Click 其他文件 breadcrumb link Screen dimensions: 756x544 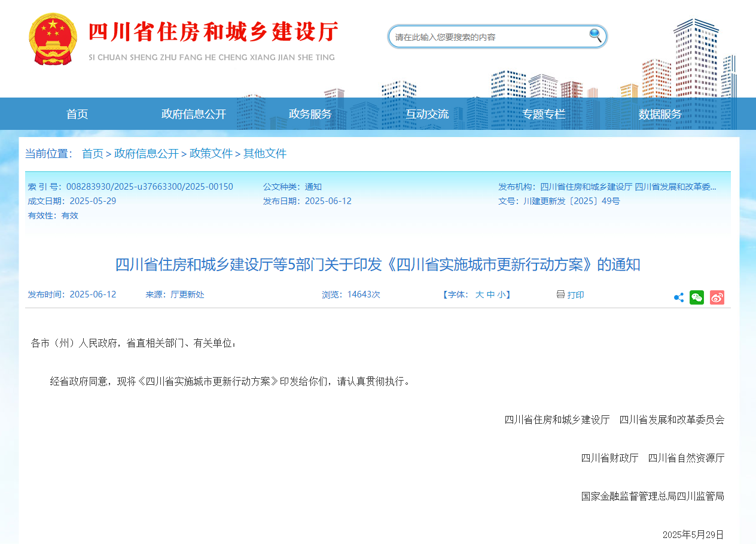265,154
